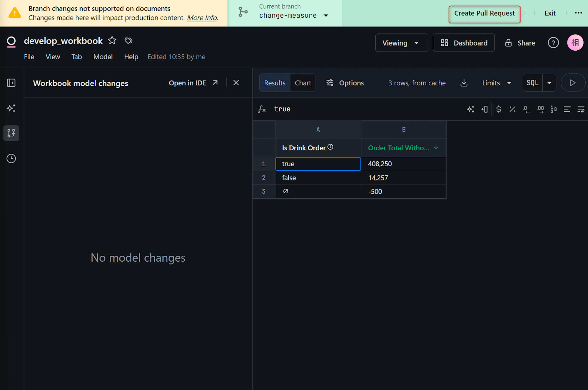Open the File menu
Viewport: 588px width, 390px height.
coord(29,57)
